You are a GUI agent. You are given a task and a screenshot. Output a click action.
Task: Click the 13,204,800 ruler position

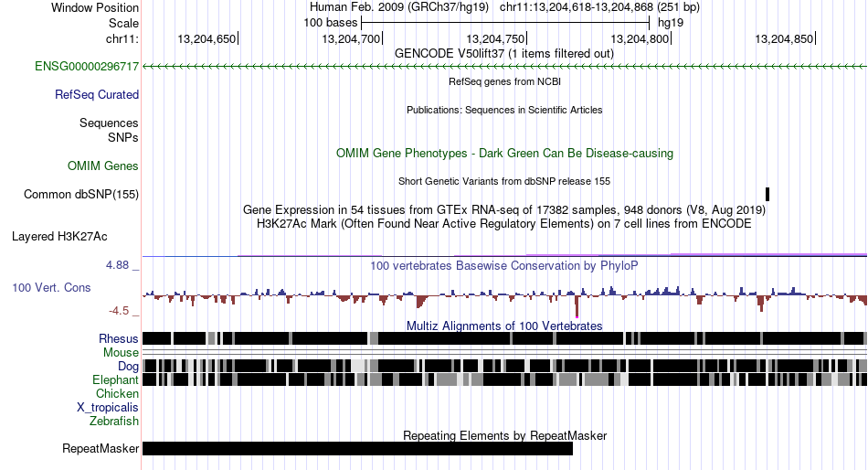[640, 38]
